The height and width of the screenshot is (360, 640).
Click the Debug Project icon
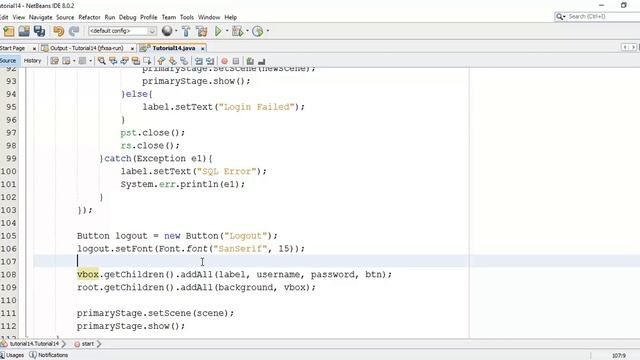point(237,31)
